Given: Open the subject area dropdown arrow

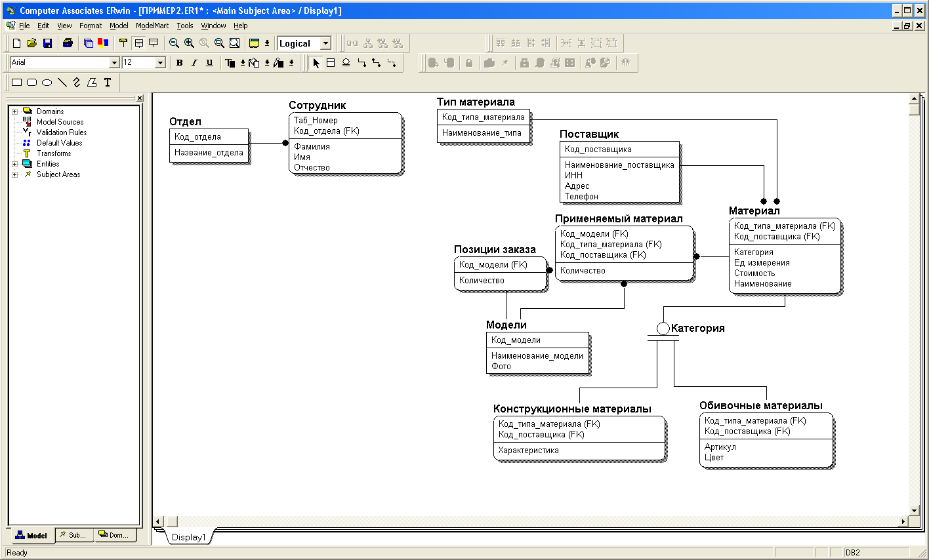Looking at the screenshot, I should [267, 43].
